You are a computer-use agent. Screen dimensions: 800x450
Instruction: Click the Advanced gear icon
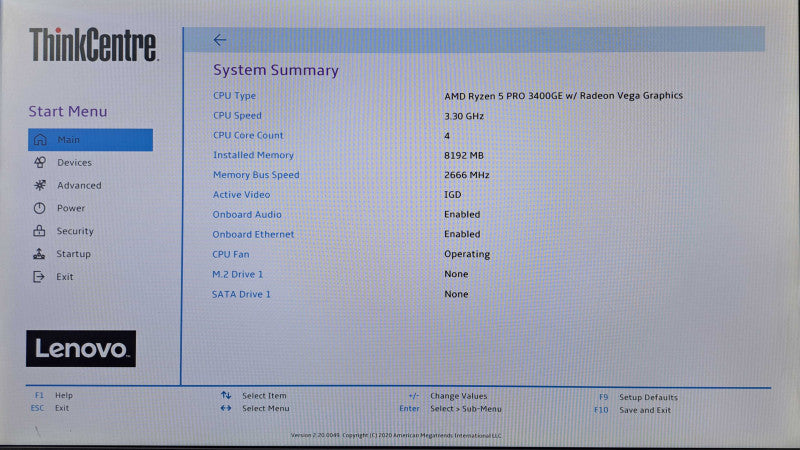click(x=40, y=185)
